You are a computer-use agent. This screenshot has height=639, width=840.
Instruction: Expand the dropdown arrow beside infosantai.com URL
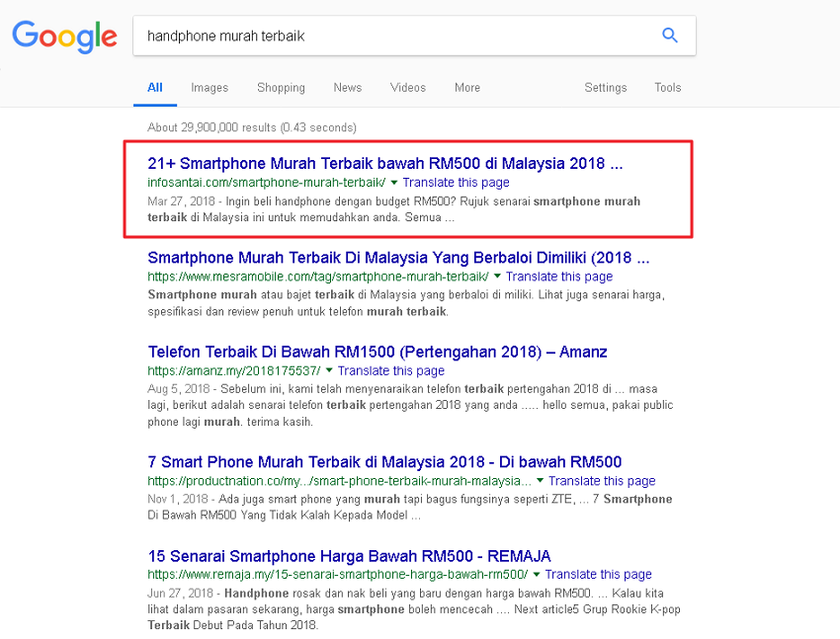point(394,183)
